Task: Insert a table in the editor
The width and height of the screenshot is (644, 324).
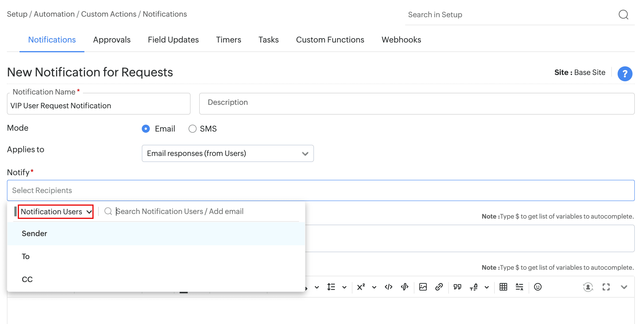Action: coord(503,287)
